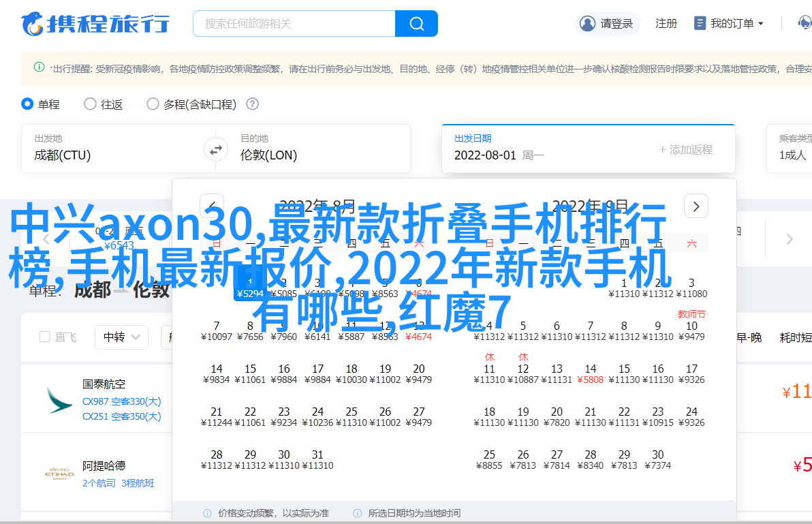Screen dimensions: 812x524
Task: Select August 23 priced ¥9234
Action: [284, 417]
